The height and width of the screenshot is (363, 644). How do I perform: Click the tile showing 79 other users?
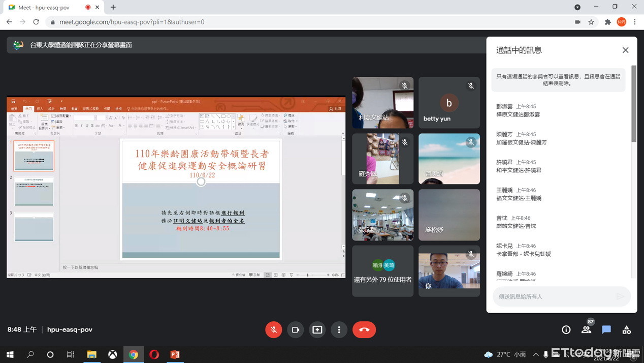382,271
